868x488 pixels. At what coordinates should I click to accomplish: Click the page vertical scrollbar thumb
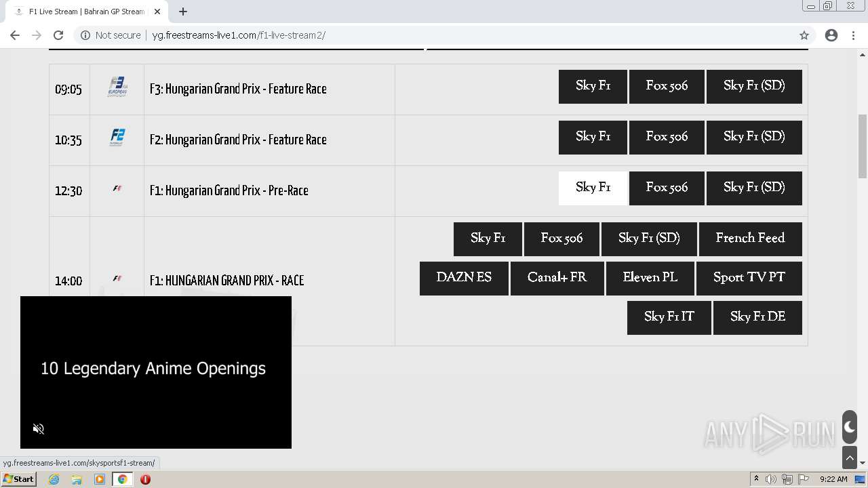point(863,146)
